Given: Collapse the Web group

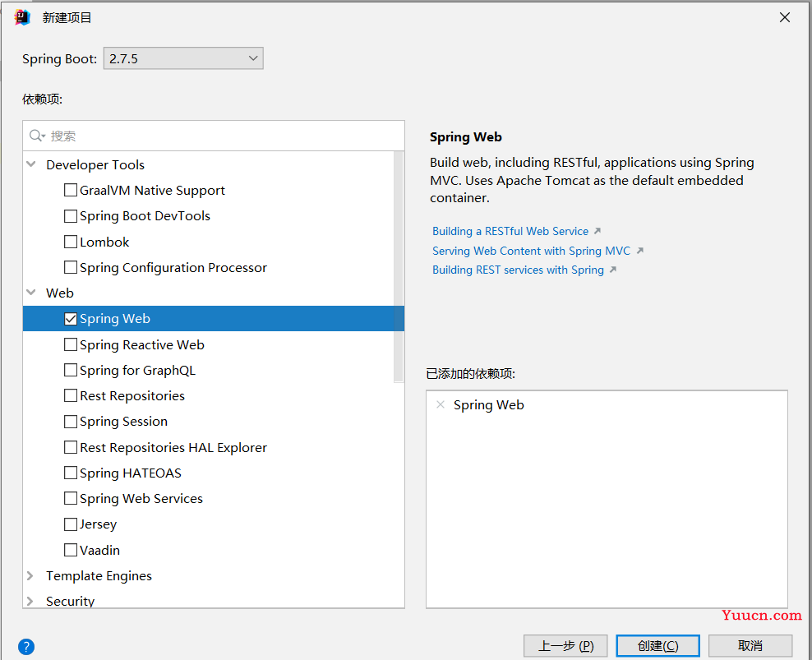Looking at the screenshot, I should tap(31, 293).
